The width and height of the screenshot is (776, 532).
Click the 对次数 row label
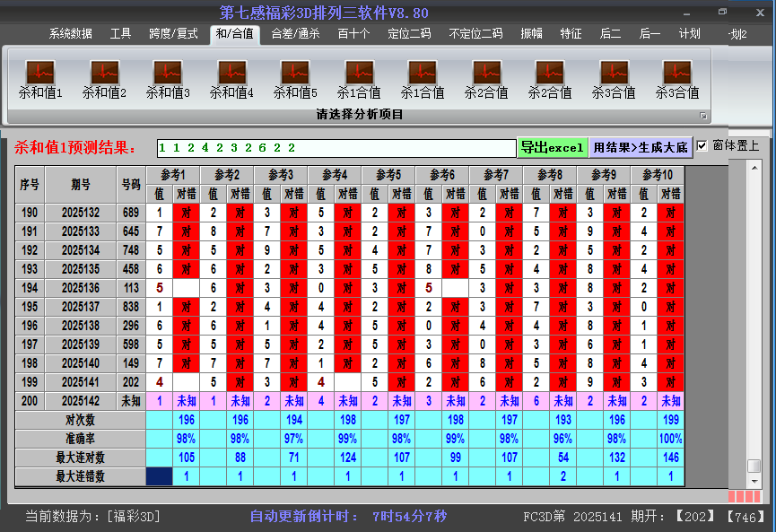point(80,420)
